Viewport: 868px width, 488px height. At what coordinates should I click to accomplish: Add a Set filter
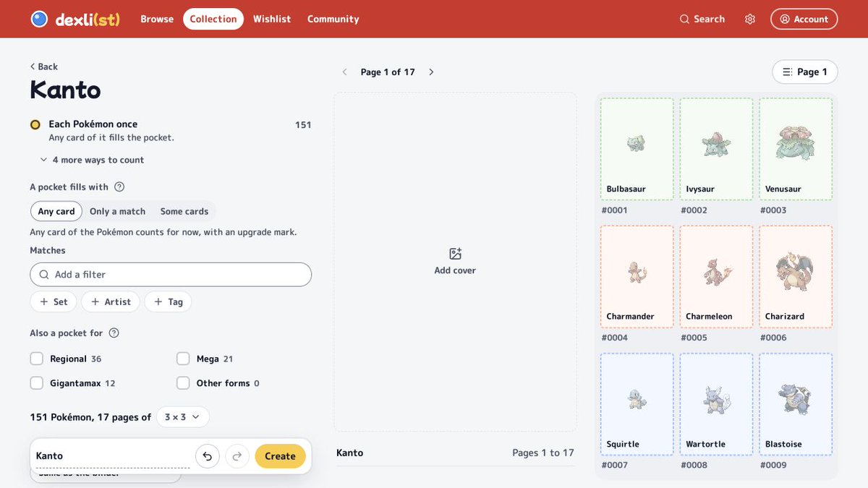tap(54, 301)
